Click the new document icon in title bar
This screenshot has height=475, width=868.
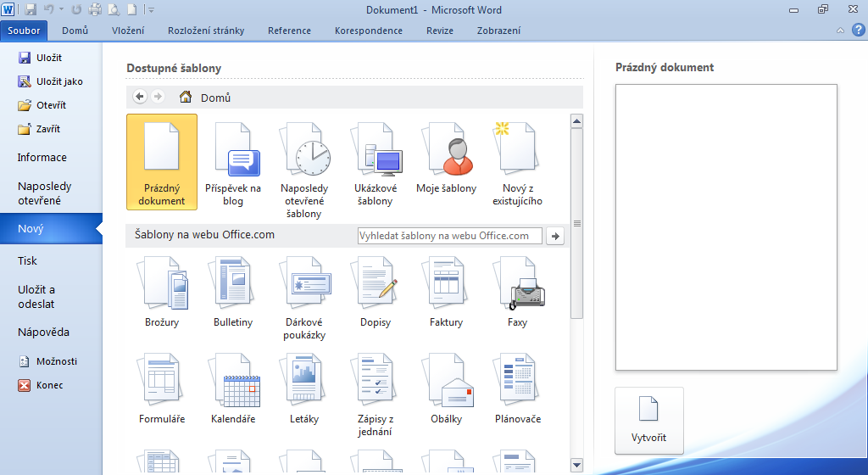pos(131,9)
